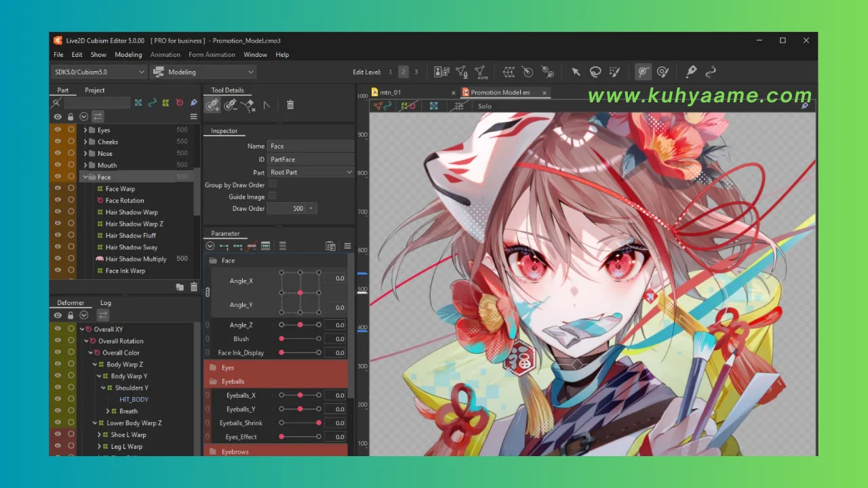
Task: Click the Eyebrows parameter group header
Action: coord(275,451)
